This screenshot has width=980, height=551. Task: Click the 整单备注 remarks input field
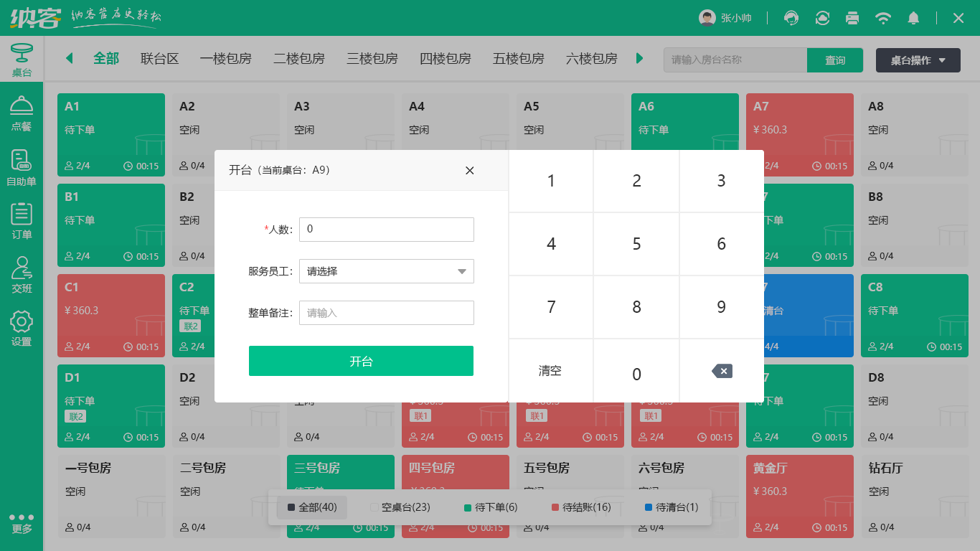coord(386,313)
